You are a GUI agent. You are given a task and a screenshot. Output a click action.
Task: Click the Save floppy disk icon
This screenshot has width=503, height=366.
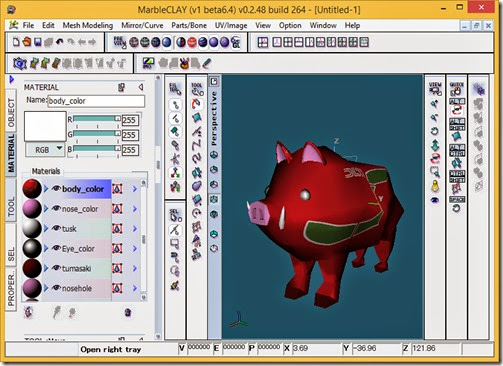[x=38, y=42]
